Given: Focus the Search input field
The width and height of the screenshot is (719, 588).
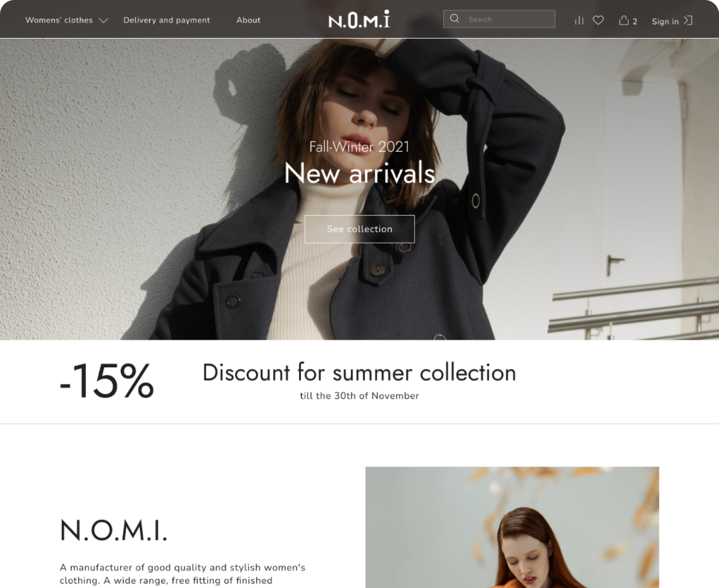Looking at the screenshot, I should 499,19.
